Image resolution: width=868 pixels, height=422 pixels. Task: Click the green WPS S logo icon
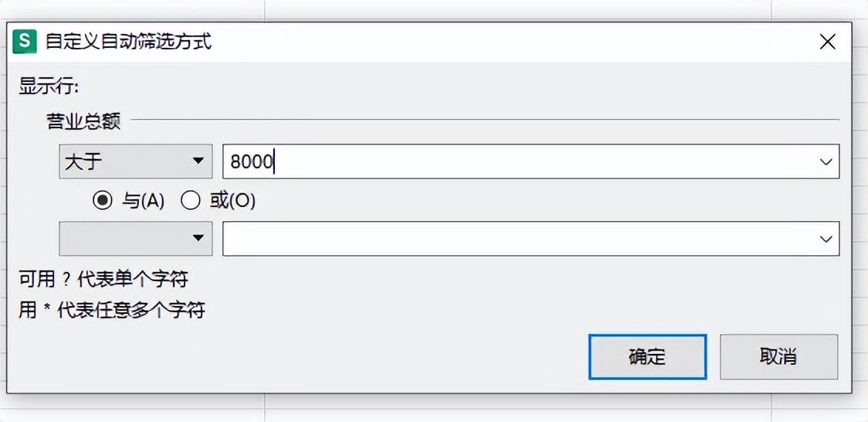pos(25,42)
